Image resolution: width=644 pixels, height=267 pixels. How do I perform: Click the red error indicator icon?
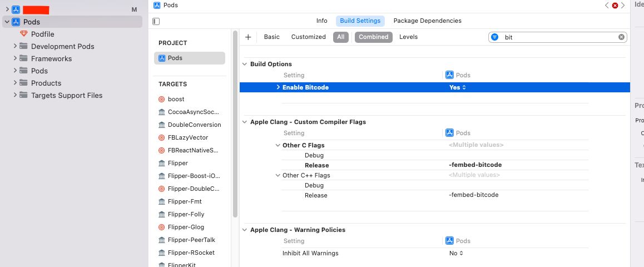coord(615,6)
